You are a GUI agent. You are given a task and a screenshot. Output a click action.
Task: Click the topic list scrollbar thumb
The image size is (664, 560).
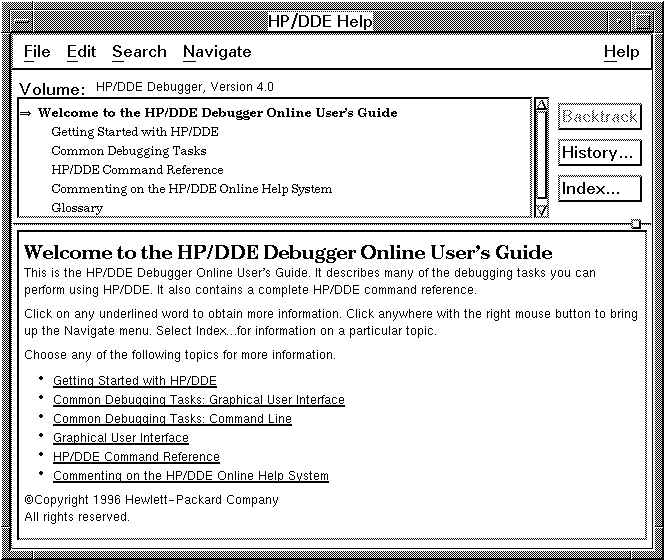pos(541,154)
